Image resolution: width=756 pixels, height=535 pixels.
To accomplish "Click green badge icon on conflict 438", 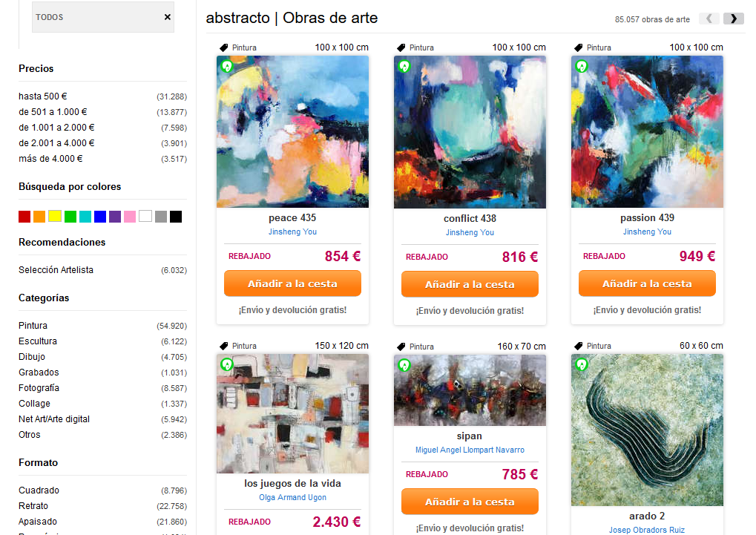I will (404, 66).
